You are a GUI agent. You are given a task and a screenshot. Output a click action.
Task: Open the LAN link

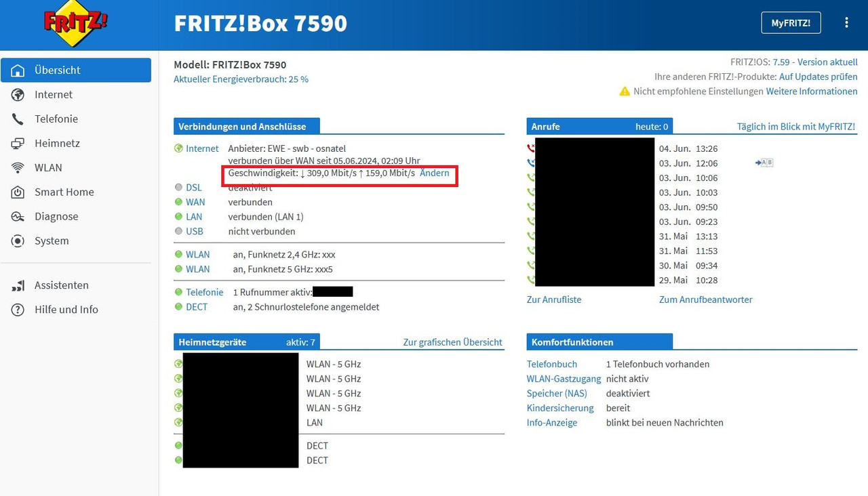(194, 217)
